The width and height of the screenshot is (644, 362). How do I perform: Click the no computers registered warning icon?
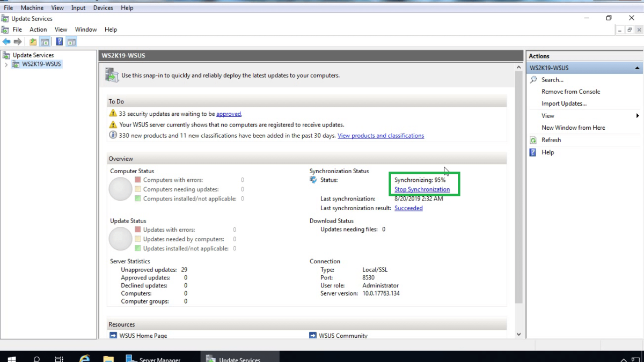[x=113, y=124]
